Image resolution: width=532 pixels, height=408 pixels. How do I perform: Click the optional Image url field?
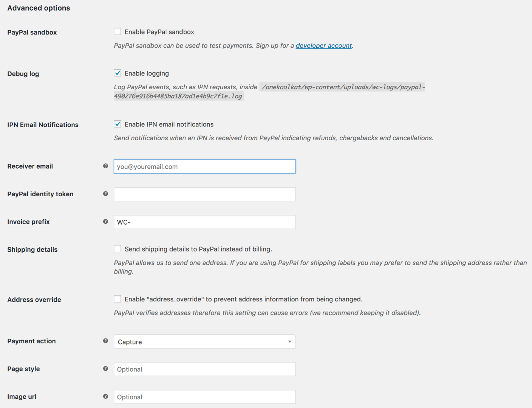tap(204, 397)
